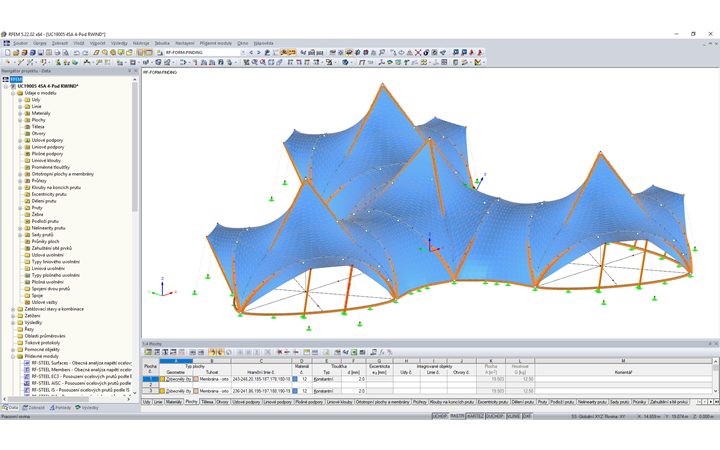
Task: Click column M Komentář header
Action: 623,361
